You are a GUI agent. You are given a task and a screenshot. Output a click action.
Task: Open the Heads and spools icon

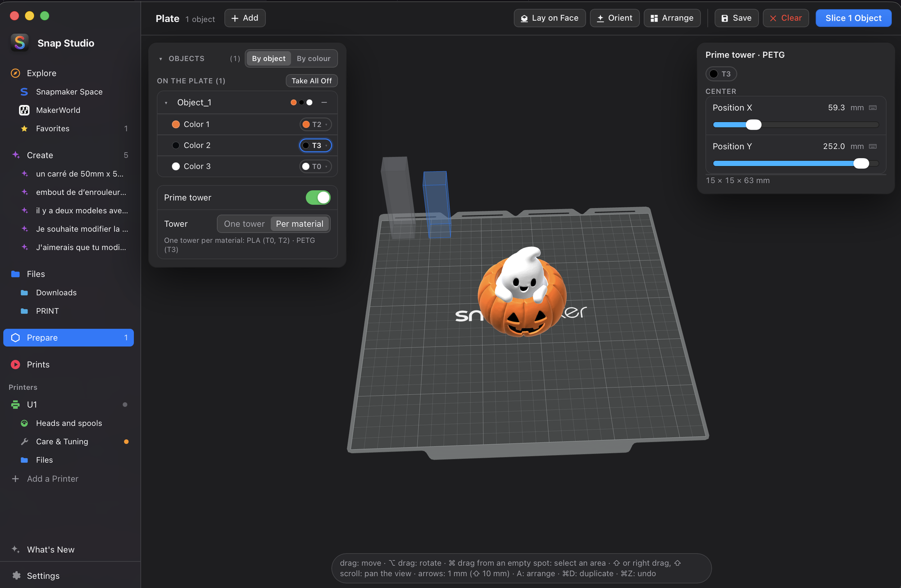pyautogui.click(x=24, y=423)
